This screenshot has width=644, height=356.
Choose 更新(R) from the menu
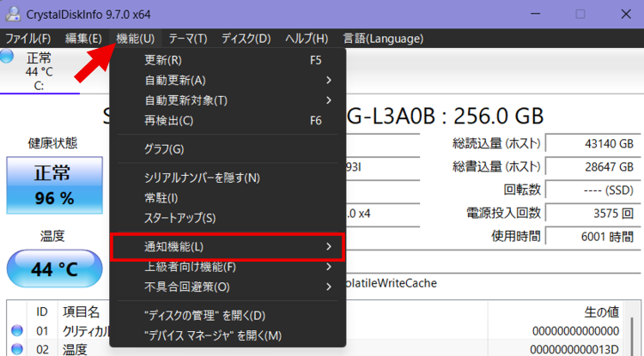(x=228, y=60)
